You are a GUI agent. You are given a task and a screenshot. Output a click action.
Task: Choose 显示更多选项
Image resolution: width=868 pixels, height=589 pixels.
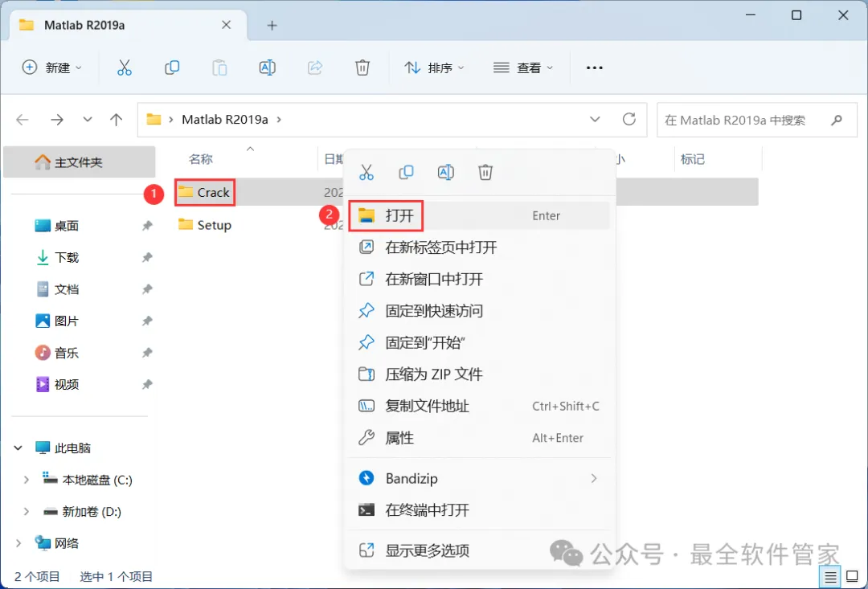479,550
